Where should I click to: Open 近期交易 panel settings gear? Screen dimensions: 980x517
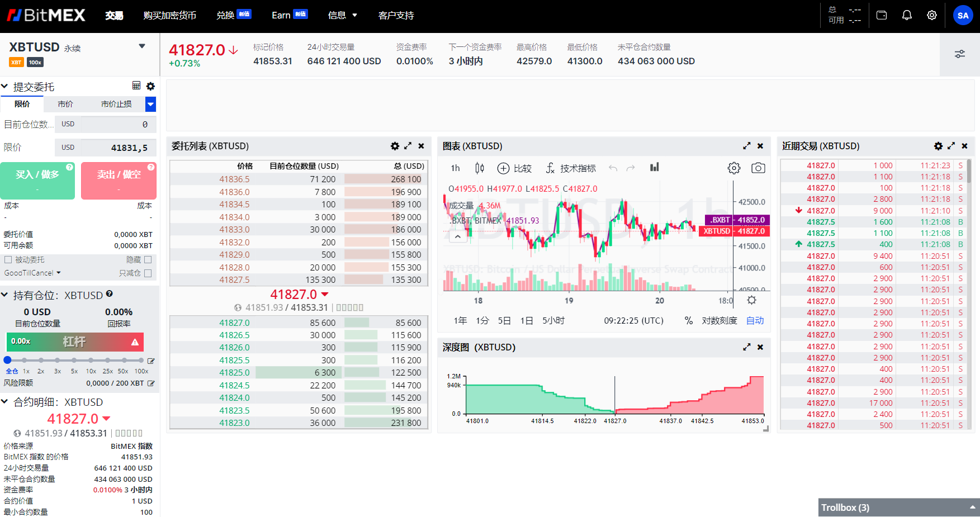pos(938,146)
